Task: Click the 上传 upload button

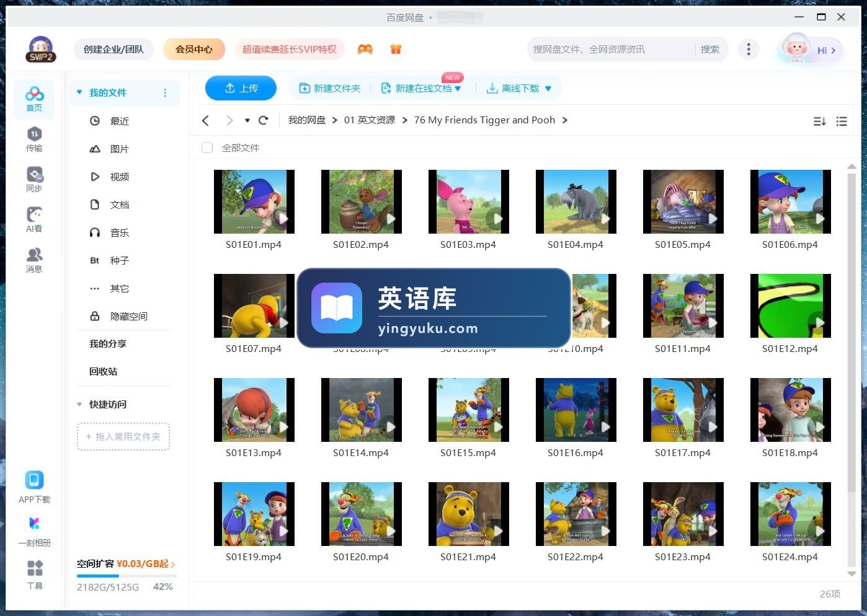Action: (241, 88)
